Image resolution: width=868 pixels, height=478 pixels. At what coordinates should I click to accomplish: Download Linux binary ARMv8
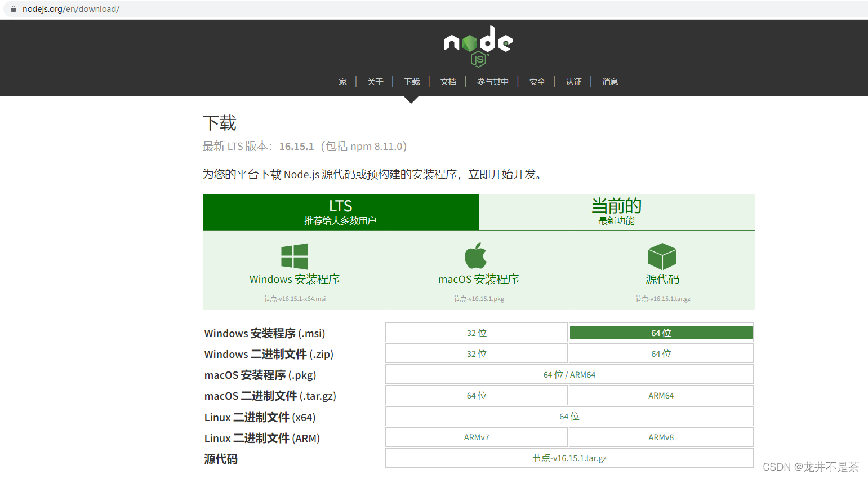(x=661, y=437)
